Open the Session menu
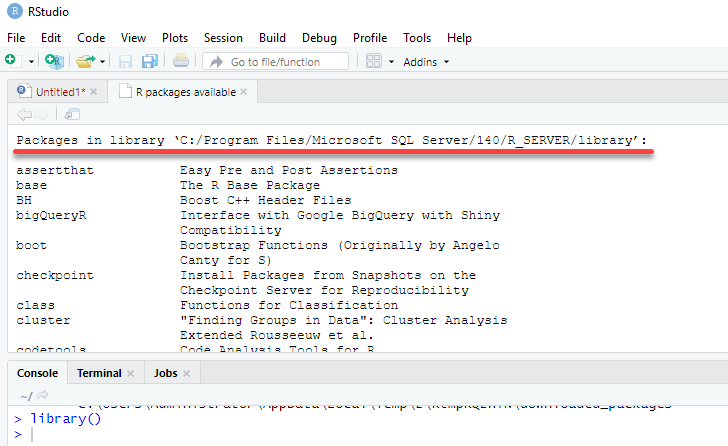728x446 pixels. click(x=223, y=38)
